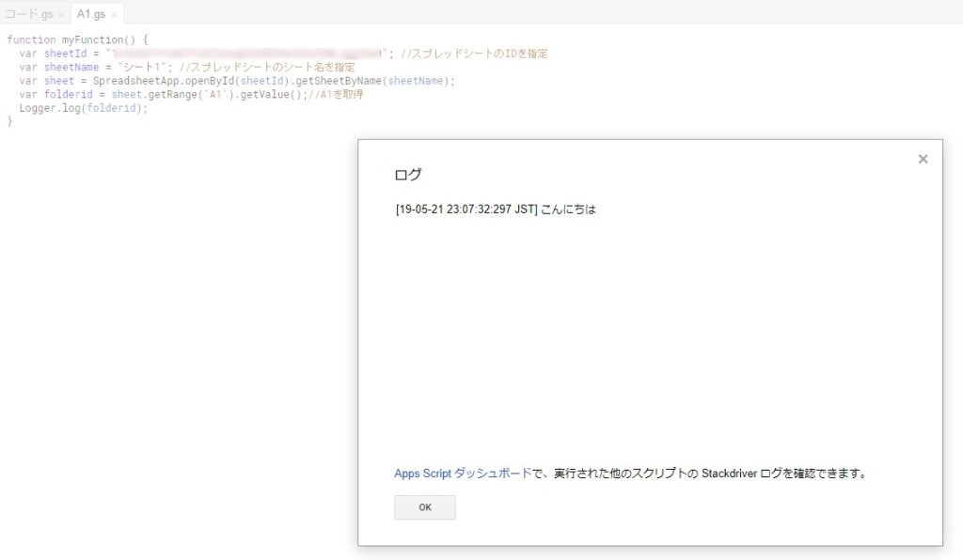Click the スプレッドシートのIDを指定 comment
The image size is (963, 560).
tap(480, 54)
